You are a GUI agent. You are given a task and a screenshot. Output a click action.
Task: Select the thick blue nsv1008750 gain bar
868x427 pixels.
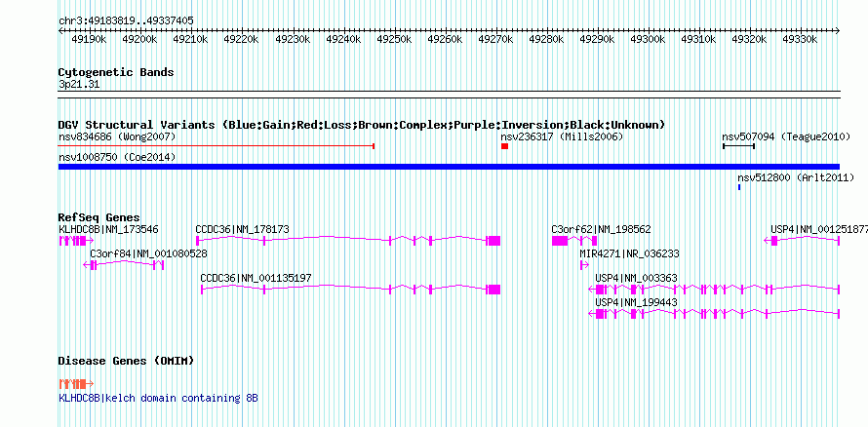tap(449, 167)
